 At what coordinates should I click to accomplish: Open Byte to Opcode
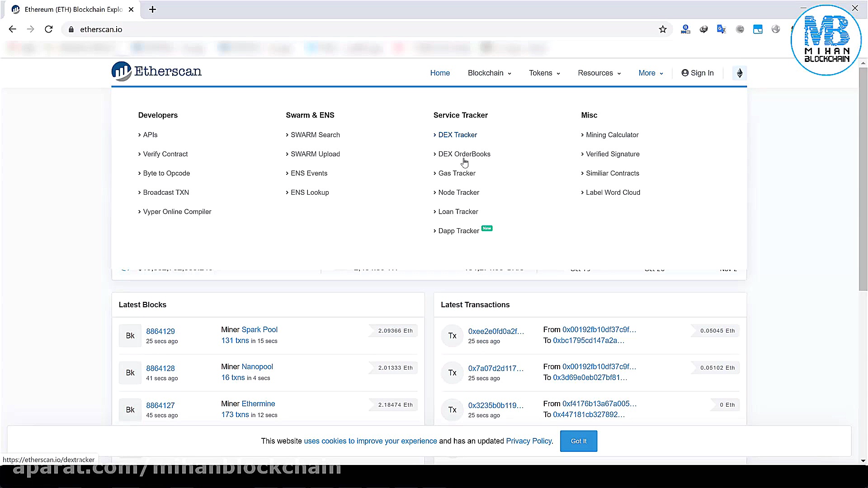point(166,173)
